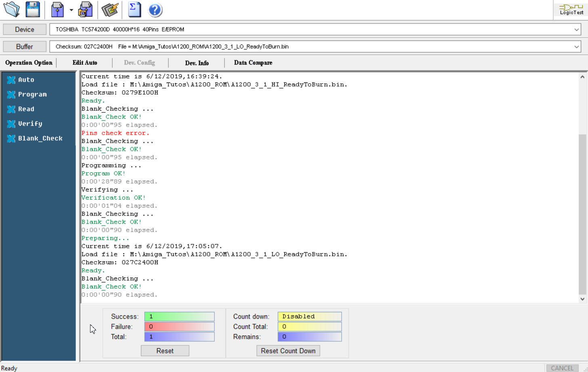Click the blue Total count bar

(179, 336)
